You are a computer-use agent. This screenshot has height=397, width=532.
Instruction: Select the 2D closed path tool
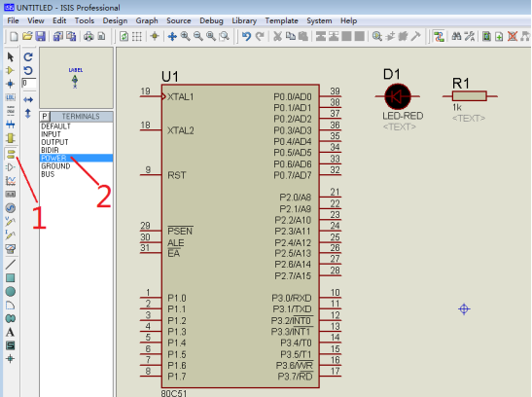(11, 318)
